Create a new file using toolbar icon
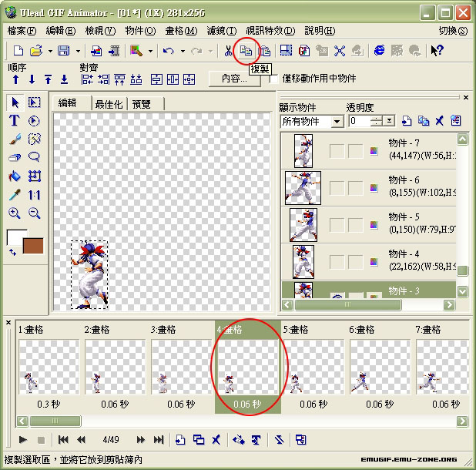The width and height of the screenshot is (476, 470). (x=18, y=51)
